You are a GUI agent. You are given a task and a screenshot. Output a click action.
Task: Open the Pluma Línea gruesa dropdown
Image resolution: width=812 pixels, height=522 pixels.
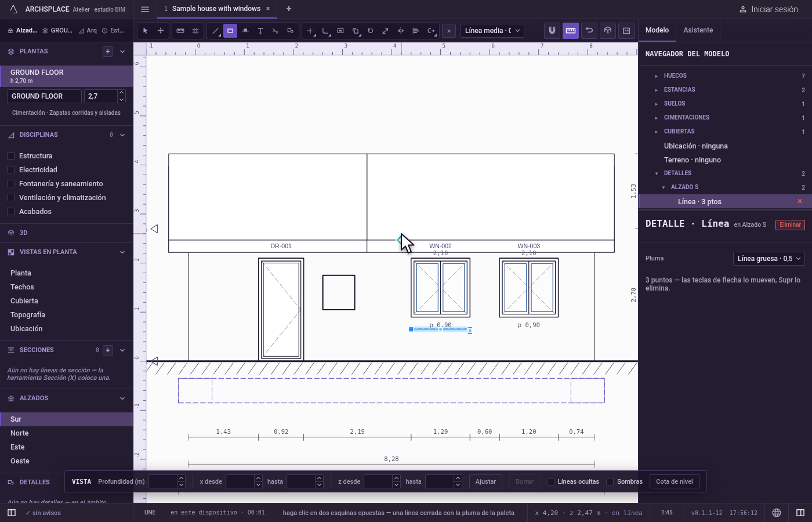click(769, 259)
